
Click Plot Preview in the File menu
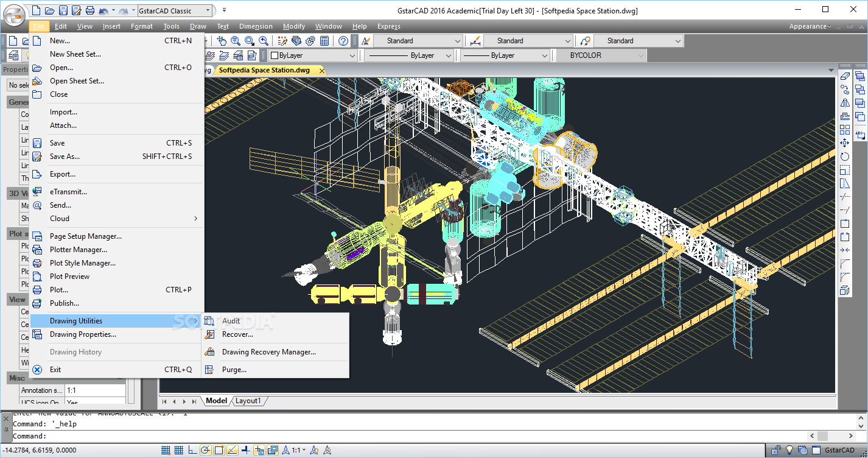click(x=116, y=277)
